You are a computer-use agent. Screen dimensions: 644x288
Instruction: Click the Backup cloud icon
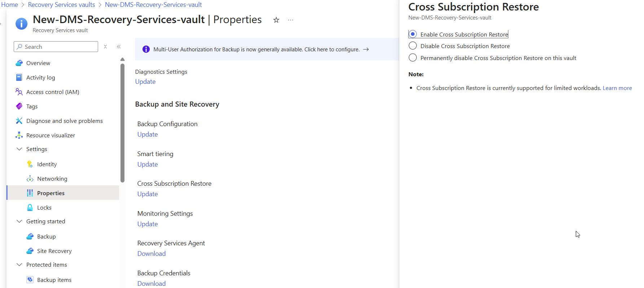coord(30,236)
